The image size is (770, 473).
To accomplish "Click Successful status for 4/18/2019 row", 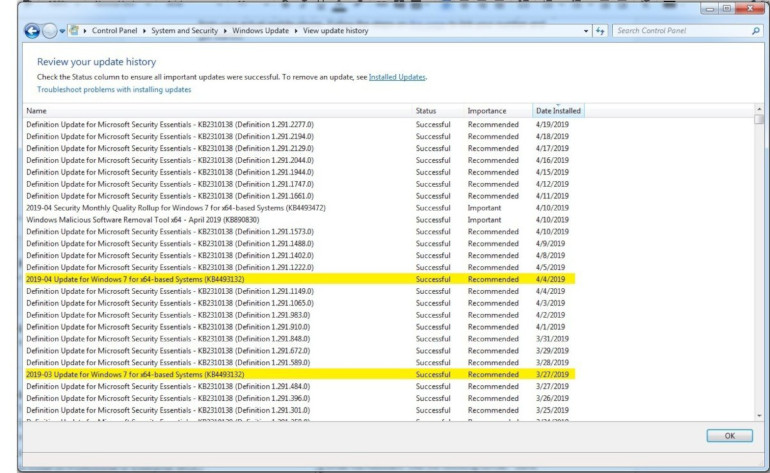I will click(433, 137).
